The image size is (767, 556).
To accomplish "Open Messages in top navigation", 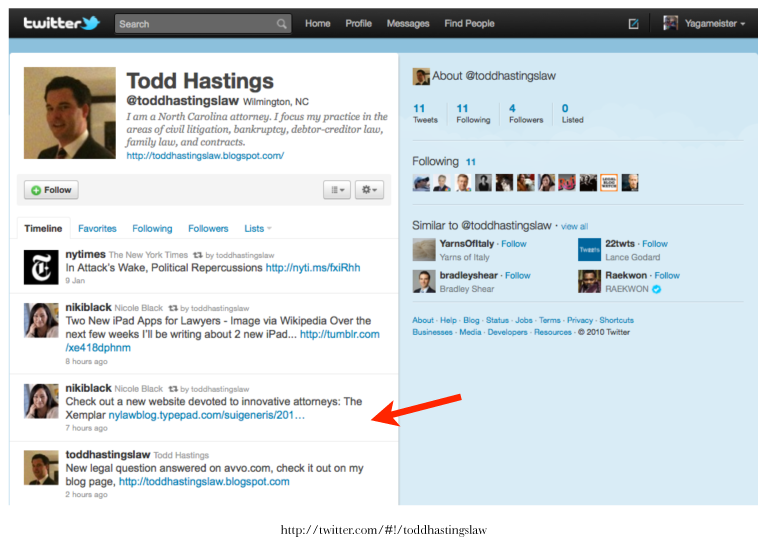I will (408, 23).
